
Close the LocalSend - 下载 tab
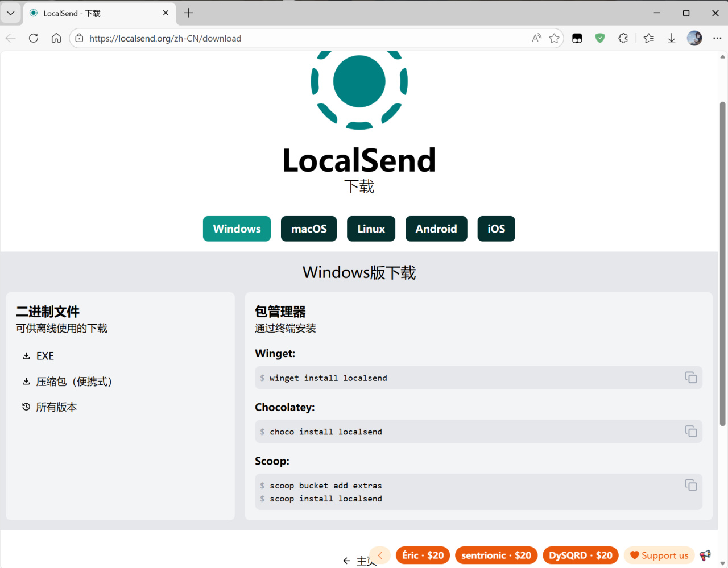[x=166, y=13]
